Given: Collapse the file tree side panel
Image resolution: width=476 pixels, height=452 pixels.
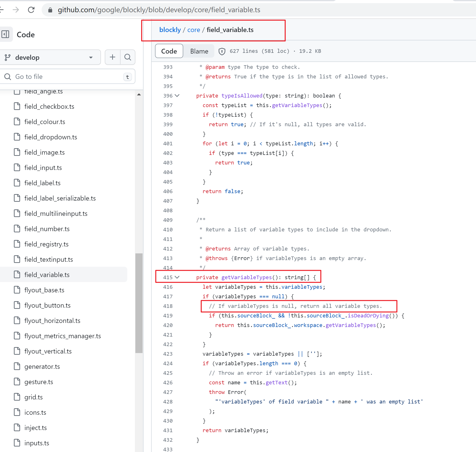Looking at the screenshot, I should [x=6, y=34].
